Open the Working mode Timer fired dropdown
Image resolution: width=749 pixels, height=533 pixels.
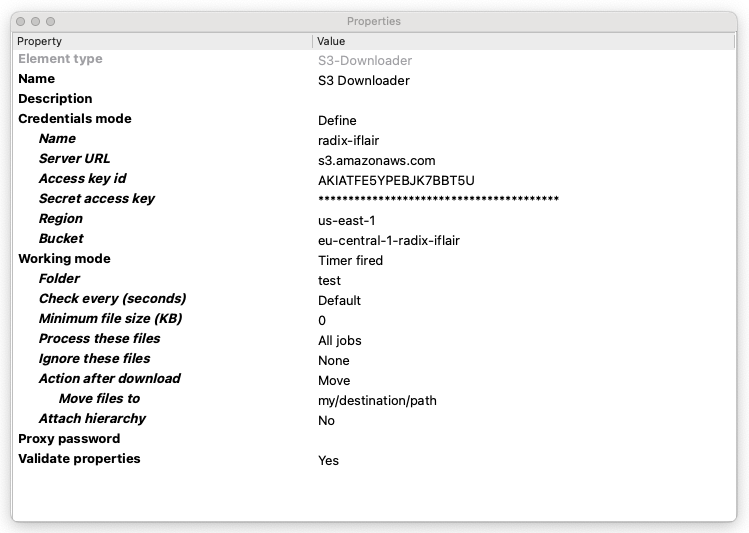tap(350, 261)
